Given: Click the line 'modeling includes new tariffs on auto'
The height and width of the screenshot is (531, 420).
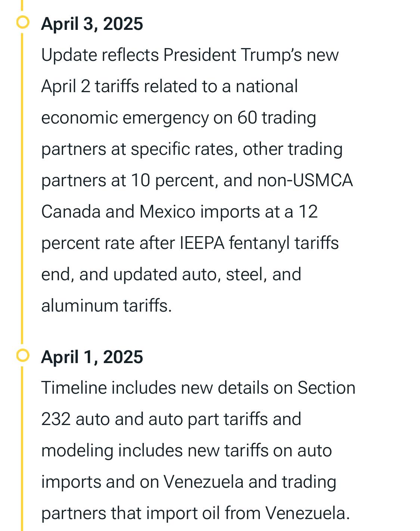Looking at the screenshot, I should 187,451.
